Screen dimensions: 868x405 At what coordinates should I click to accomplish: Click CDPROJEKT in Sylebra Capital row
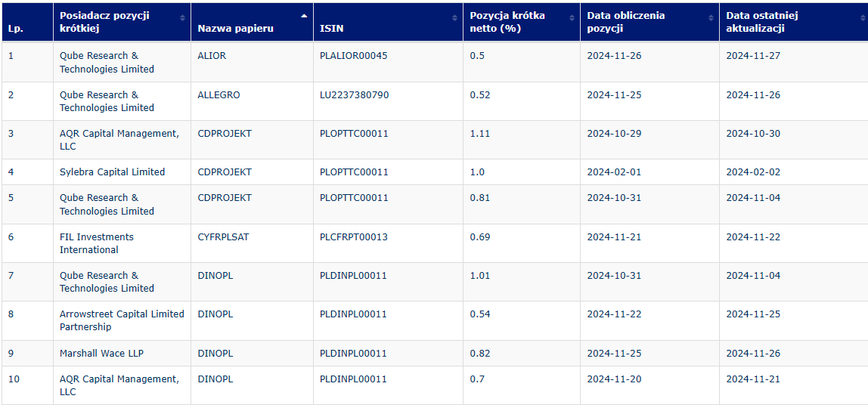point(225,172)
